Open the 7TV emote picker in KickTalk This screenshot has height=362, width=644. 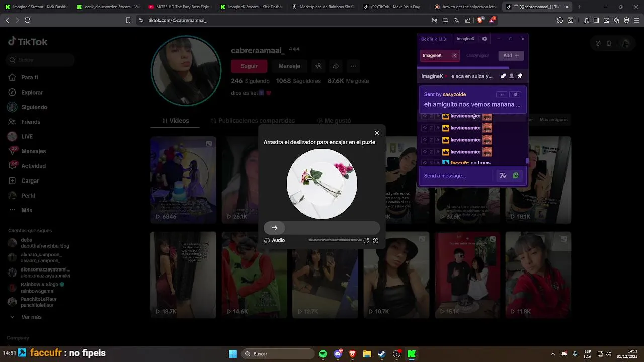503,176
